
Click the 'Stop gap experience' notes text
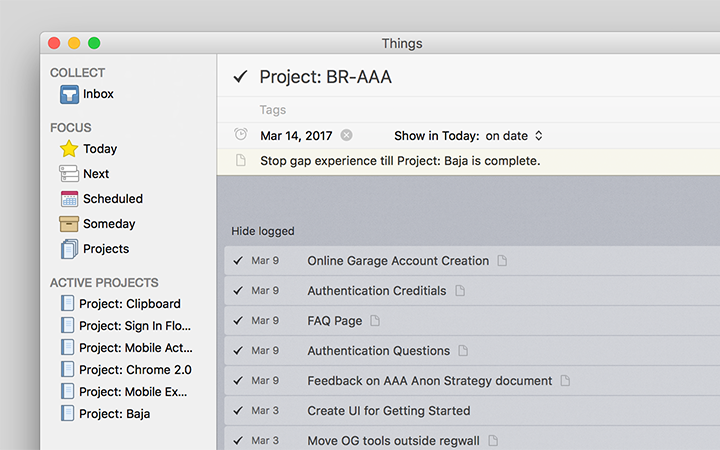point(400,161)
